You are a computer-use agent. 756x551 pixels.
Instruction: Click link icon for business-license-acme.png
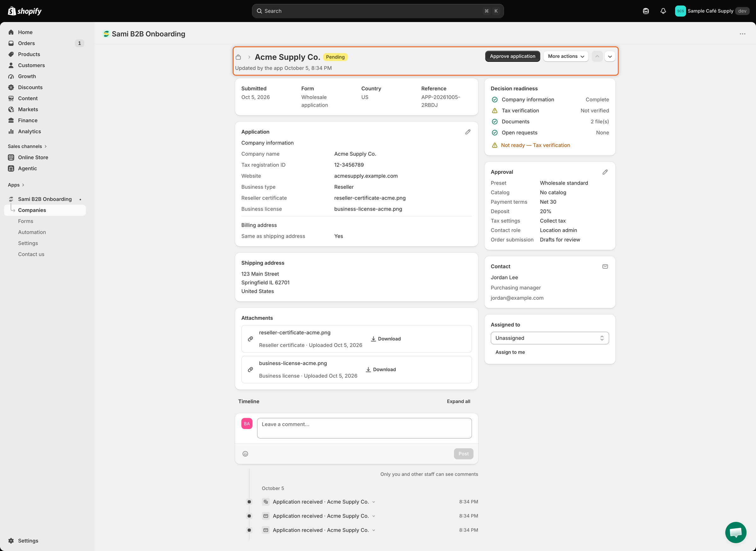point(250,370)
